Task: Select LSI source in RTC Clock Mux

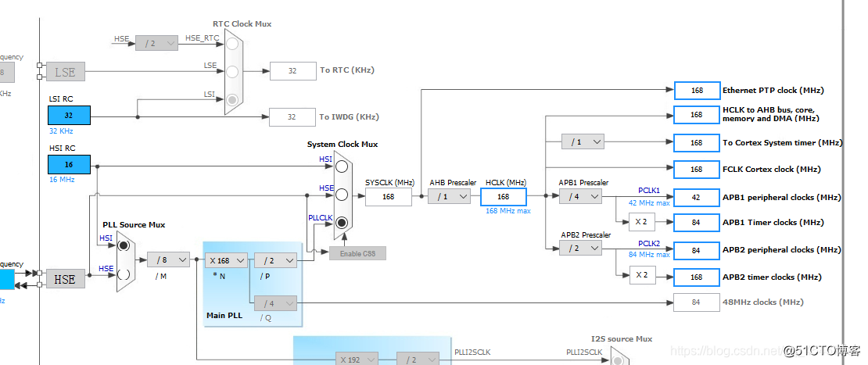Action: pyautogui.click(x=232, y=99)
